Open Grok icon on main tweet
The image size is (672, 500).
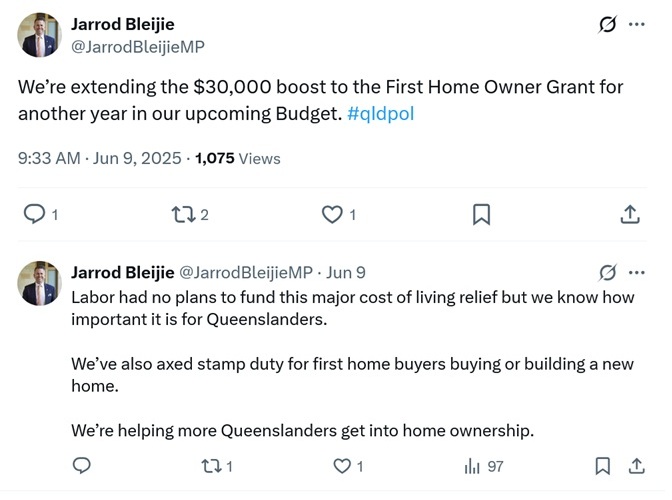pos(606,25)
